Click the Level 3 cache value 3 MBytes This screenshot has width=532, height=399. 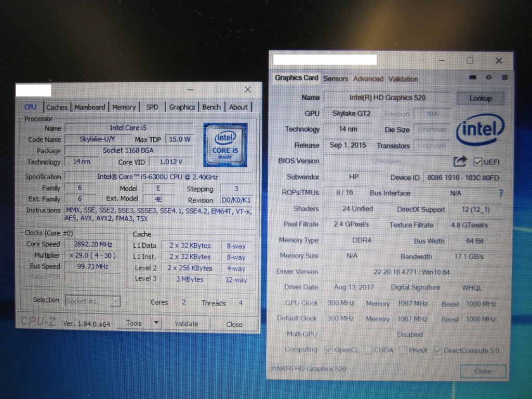pyautogui.click(x=190, y=279)
